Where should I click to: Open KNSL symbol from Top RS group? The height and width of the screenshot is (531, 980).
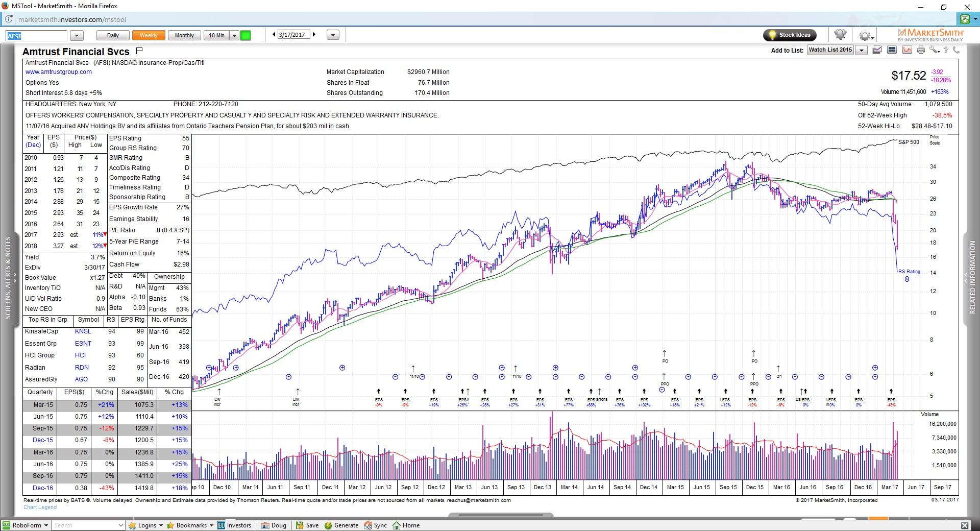[83, 331]
